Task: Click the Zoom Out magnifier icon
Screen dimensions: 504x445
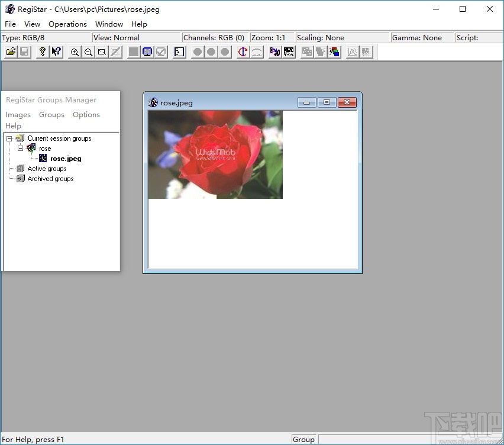Action: coord(88,52)
